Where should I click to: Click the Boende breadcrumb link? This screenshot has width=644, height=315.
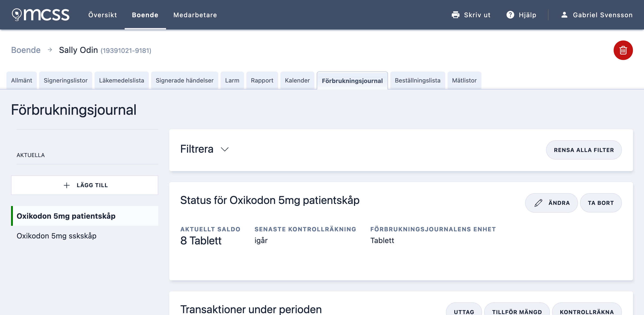pos(26,50)
